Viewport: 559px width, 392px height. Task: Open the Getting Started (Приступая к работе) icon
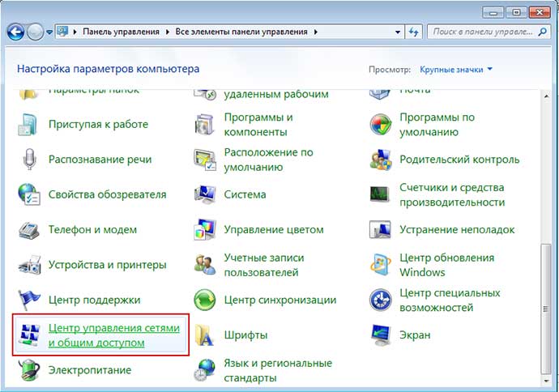click(28, 125)
